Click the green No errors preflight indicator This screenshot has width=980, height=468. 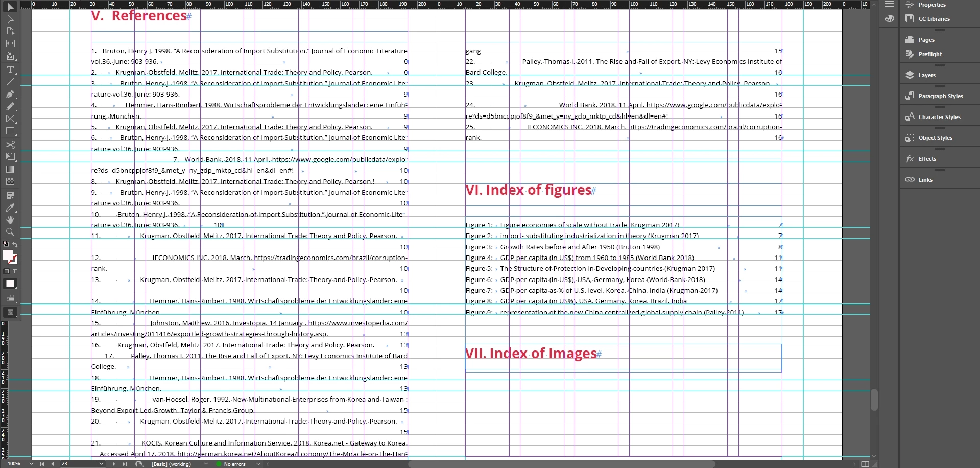[x=219, y=464]
